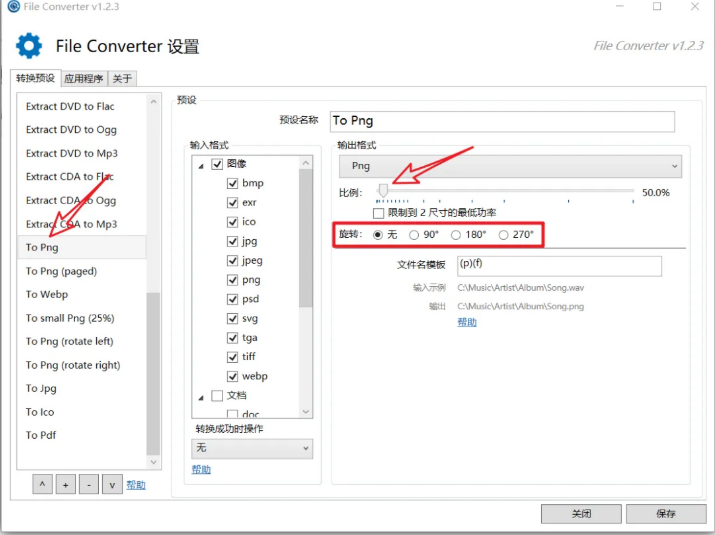This screenshot has height=535, width=715.
Task: Move preset down with the v button
Action: coord(112,484)
